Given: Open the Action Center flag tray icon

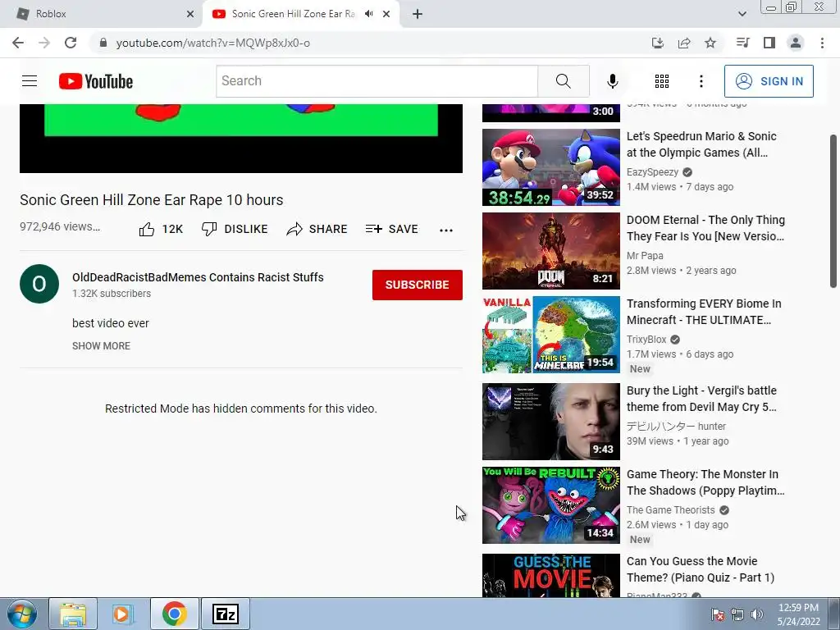Looking at the screenshot, I should [717, 614].
